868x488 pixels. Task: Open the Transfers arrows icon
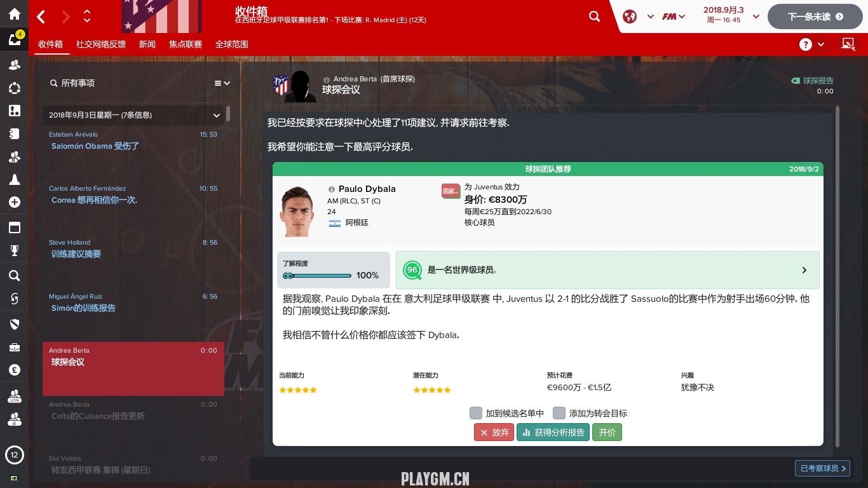14,299
